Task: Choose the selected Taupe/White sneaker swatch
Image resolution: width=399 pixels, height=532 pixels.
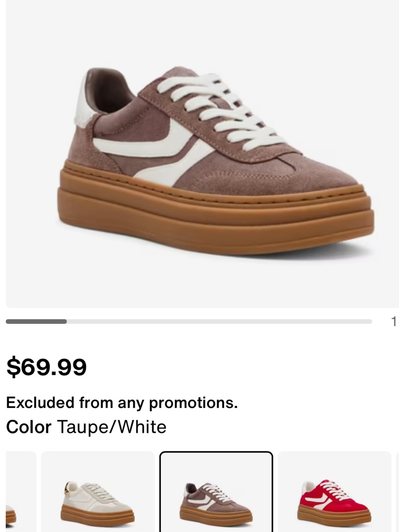Action: [x=216, y=492]
